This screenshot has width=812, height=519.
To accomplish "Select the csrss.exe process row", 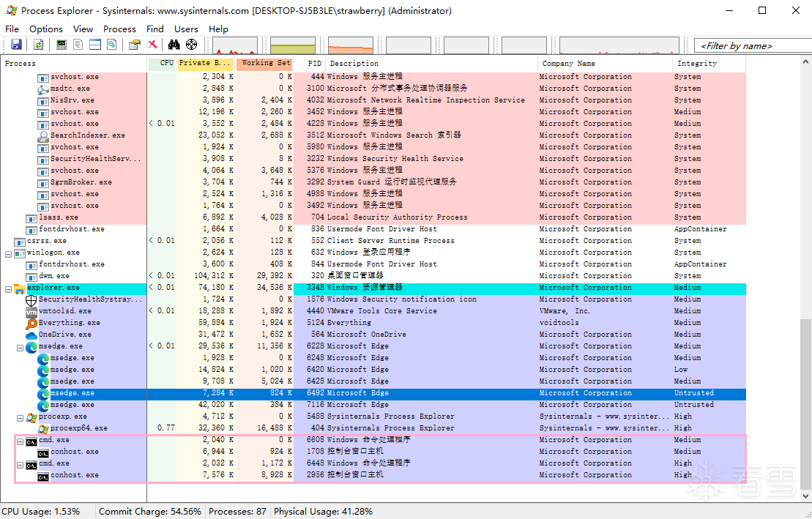I will (x=373, y=241).
